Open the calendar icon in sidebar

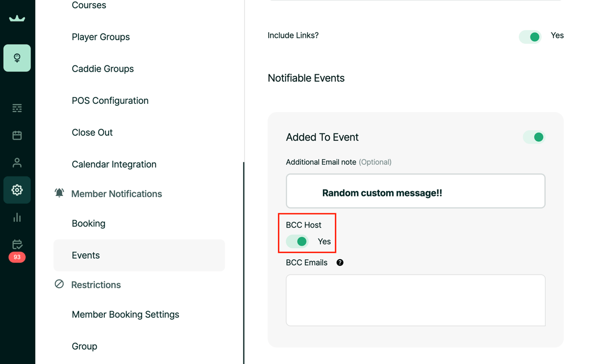click(x=17, y=135)
